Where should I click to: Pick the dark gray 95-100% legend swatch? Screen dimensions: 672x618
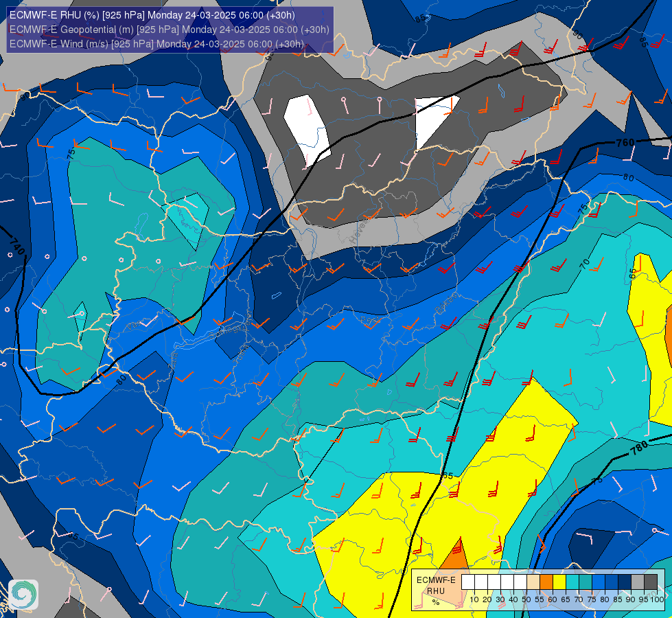pos(651,582)
